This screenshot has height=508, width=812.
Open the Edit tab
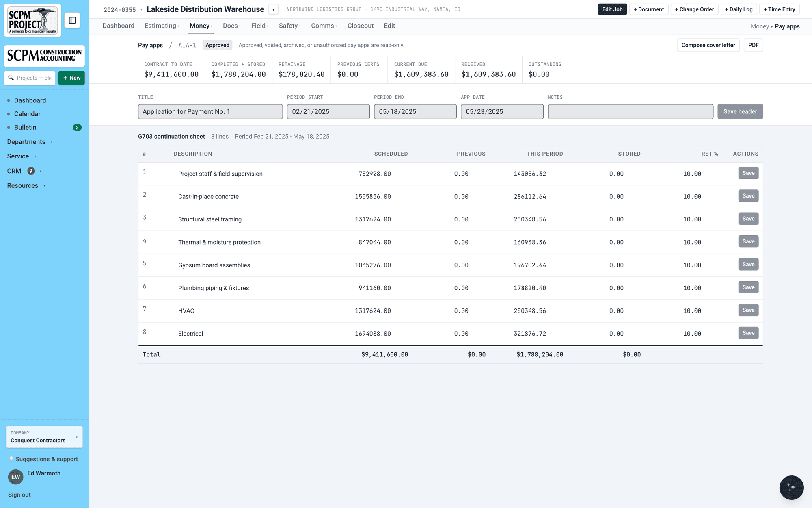coord(389,26)
